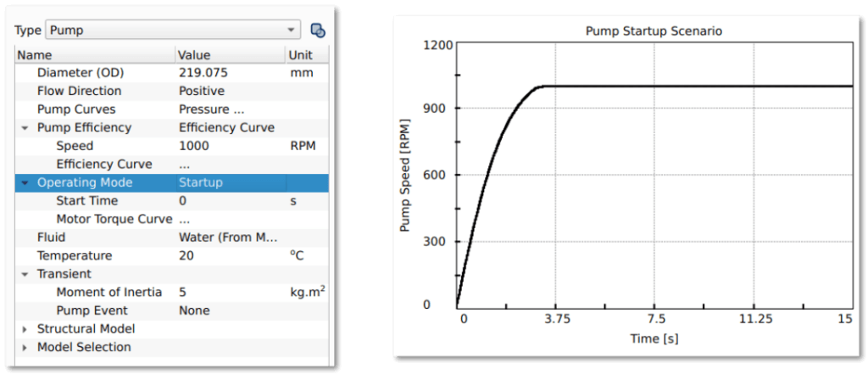This screenshot has width=868, height=375.
Task: Click the mm unit for Diameter
Action: coord(302,73)
